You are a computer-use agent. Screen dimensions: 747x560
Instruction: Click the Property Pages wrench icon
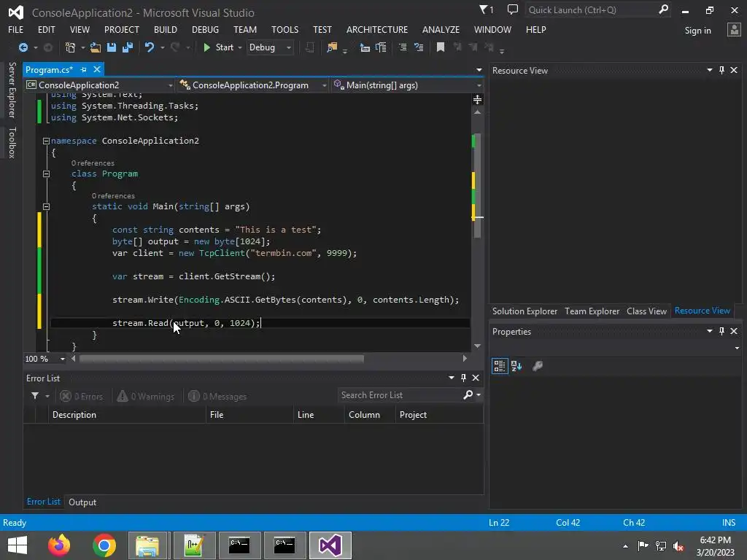point(538,366)
